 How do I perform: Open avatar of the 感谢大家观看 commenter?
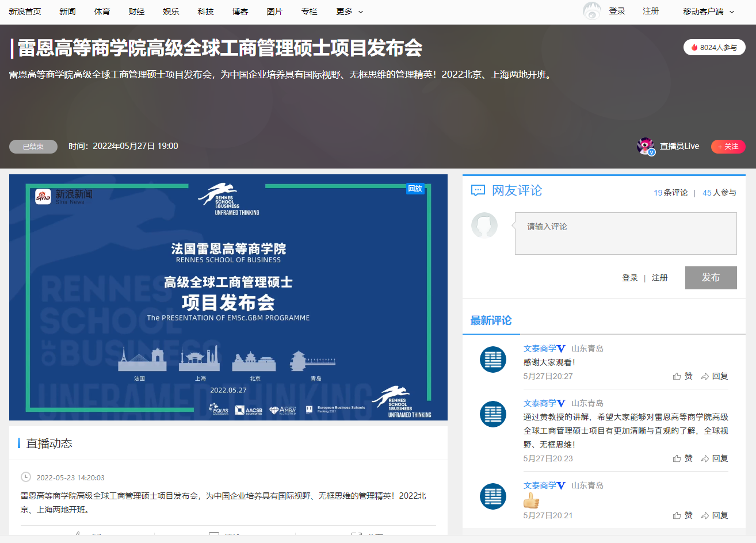coord(493,360)
